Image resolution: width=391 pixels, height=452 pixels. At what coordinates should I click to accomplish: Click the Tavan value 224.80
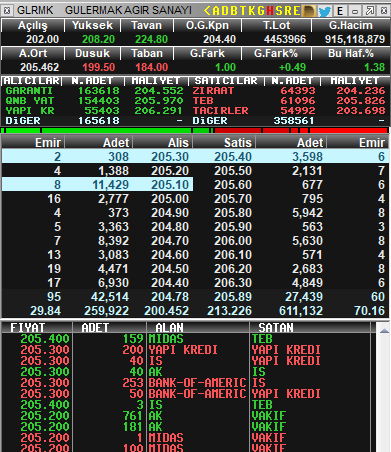point(151,39)
